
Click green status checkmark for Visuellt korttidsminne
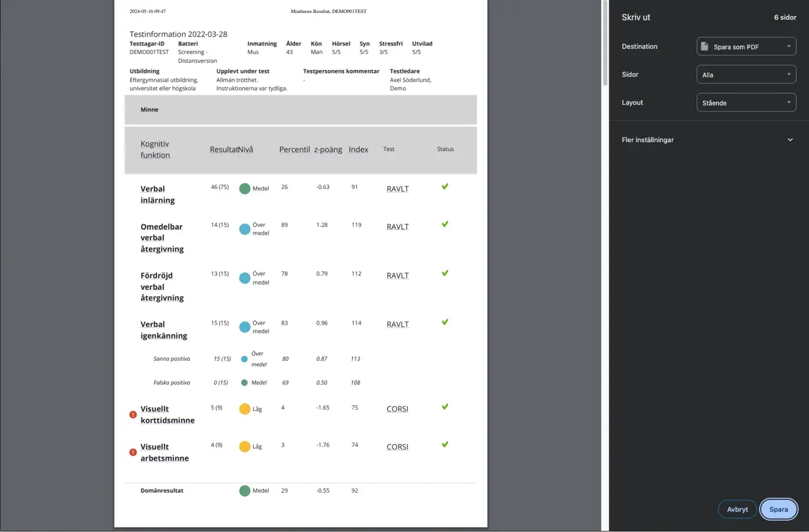click(x=445, y=407)
